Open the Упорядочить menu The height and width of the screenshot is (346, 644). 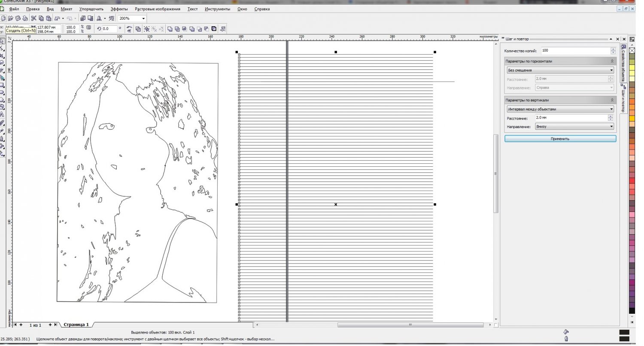pos(91,9)
